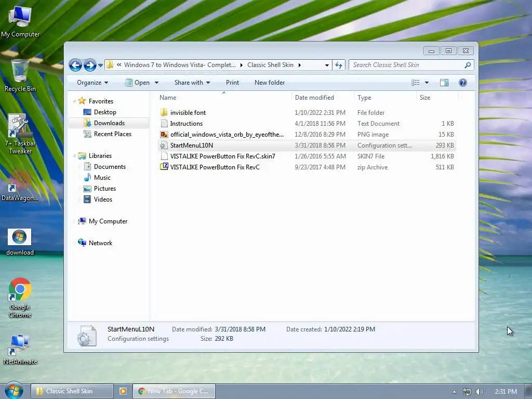Sort by the Name column header
The height and width of the screenshot is (399, 532).
[223, 97]
